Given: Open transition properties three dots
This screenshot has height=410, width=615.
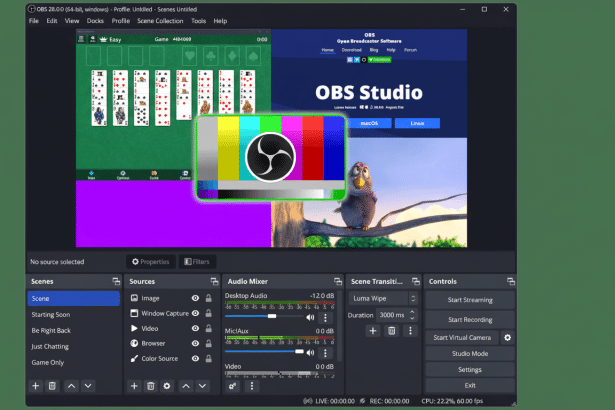Looking at the screenshot, I should (410, 331).
